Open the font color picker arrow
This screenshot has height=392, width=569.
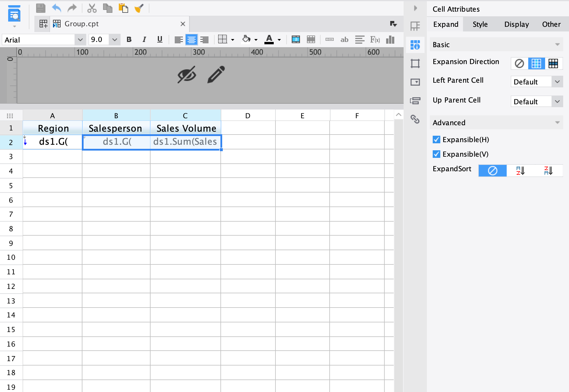(279, 40)
